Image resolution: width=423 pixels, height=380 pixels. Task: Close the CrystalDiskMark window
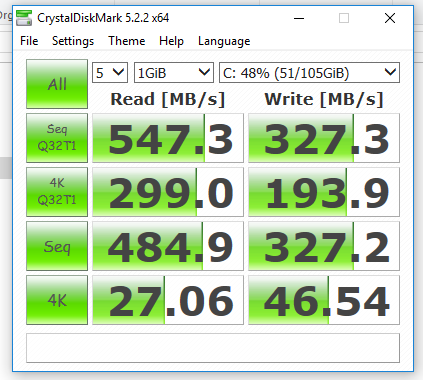(390, 18)
